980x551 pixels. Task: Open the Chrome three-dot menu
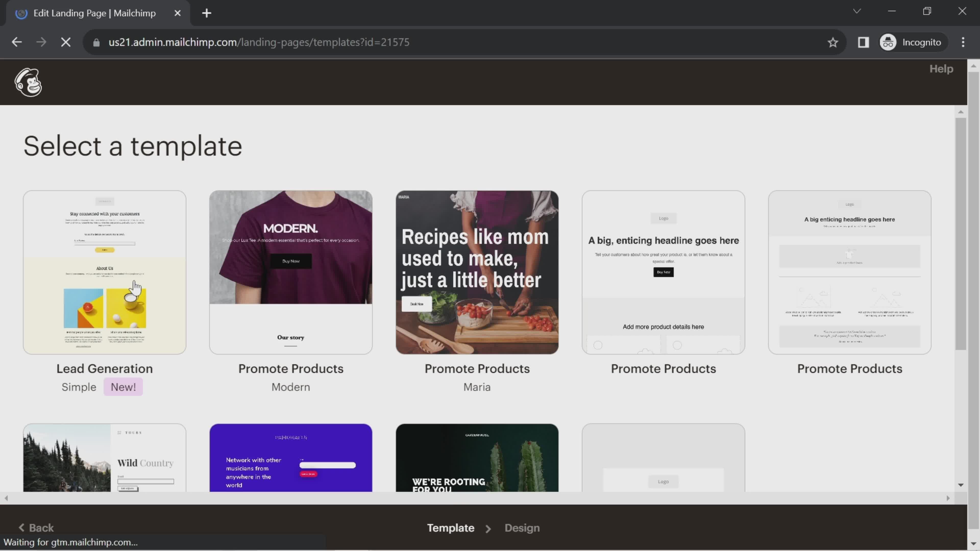tap(963, 42)
